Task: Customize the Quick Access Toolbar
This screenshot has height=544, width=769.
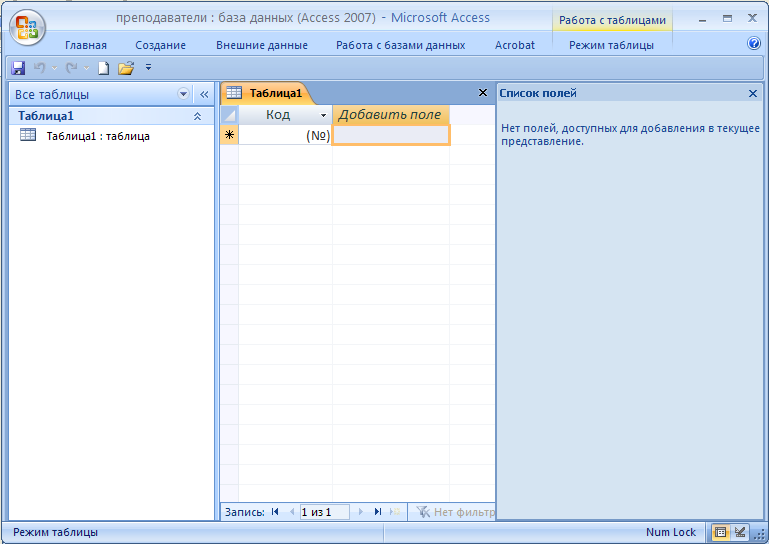Action: point(149,67)
